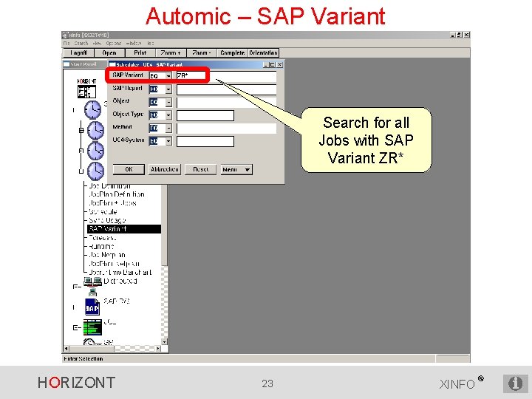This screenshot has width=532, height=399.
Task: Select Job Definition in the tree
Action: pos(109,186)
